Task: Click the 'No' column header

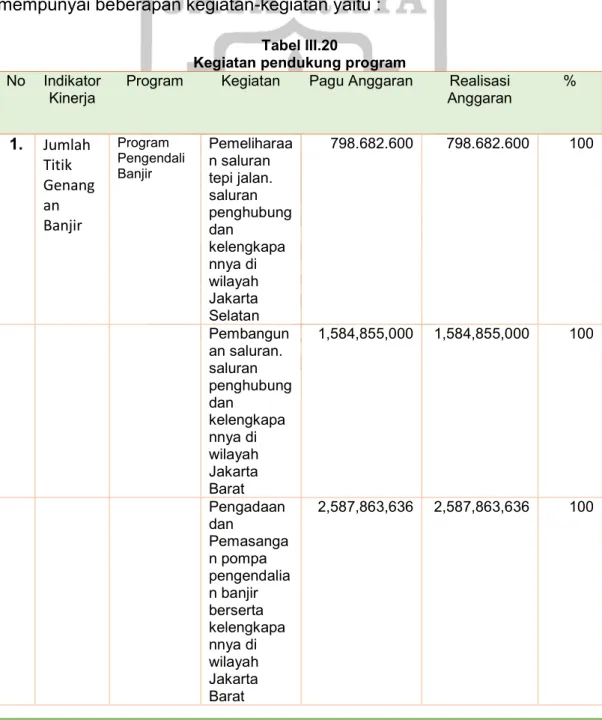Action: pos(16,81)
